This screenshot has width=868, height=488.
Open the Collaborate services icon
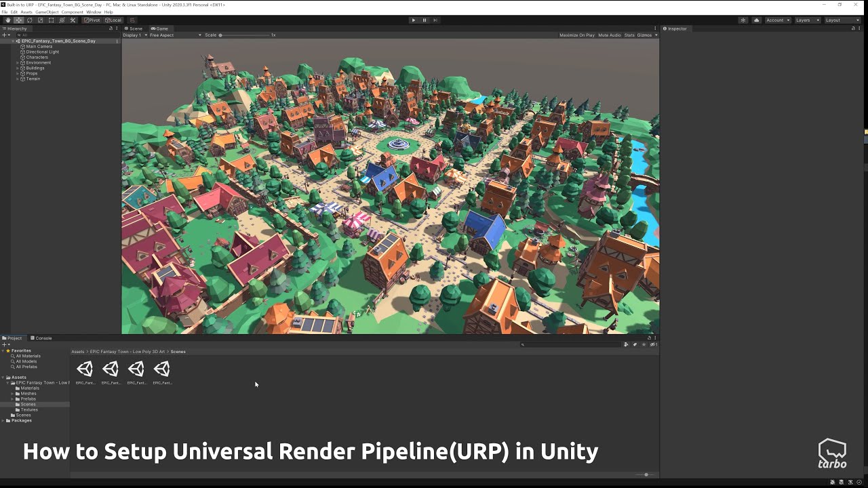point(744,20)
